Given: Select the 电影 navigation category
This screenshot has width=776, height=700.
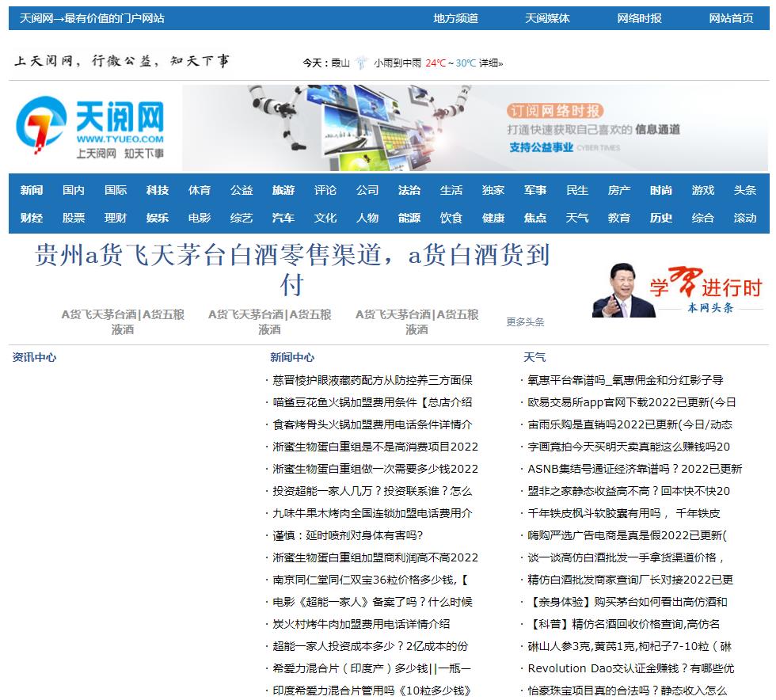Looking at the screenshot, I should point(200,218).
